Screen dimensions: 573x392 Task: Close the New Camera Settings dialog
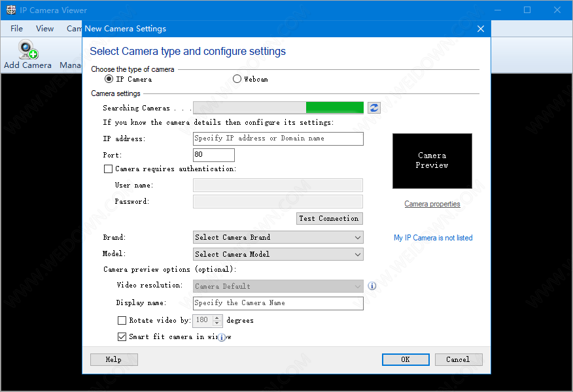click(x=481, y=29)
